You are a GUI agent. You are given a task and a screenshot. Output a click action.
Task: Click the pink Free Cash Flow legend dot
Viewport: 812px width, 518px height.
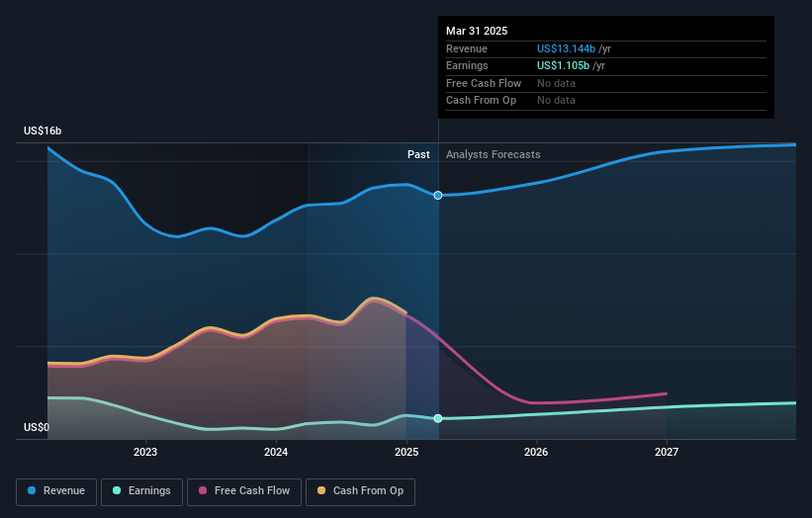203,490
